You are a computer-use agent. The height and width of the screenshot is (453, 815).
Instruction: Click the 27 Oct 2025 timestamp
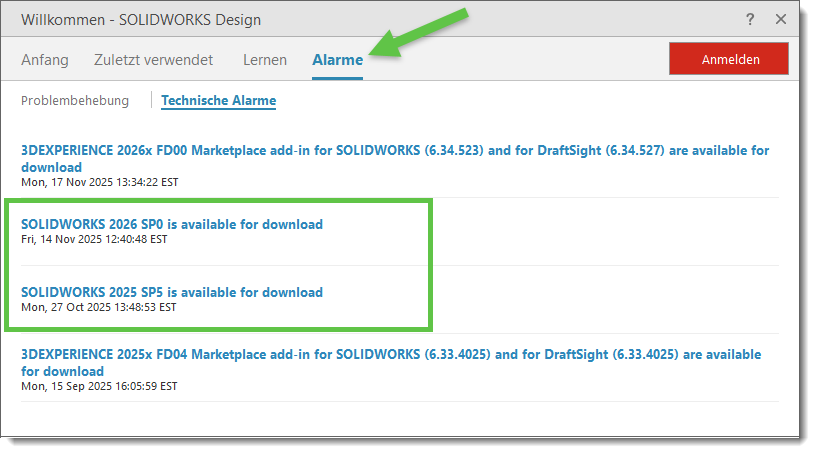tap(98, 308)
